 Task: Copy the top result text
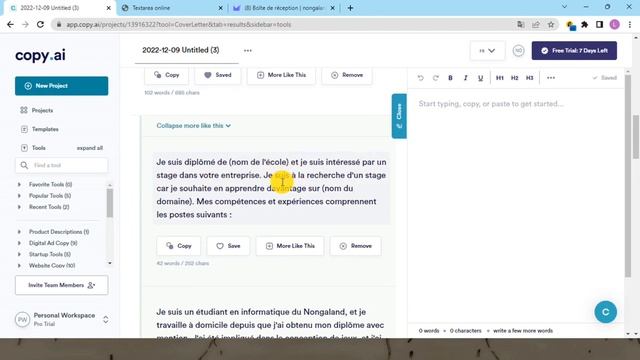click(167, 75)
